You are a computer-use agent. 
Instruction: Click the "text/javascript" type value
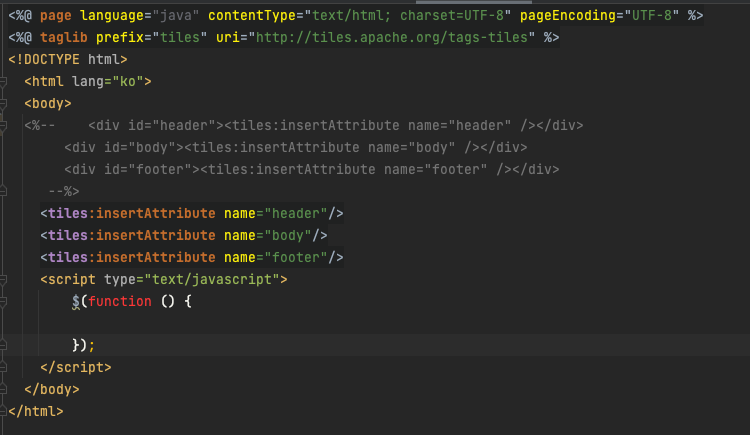pos(212,280)
